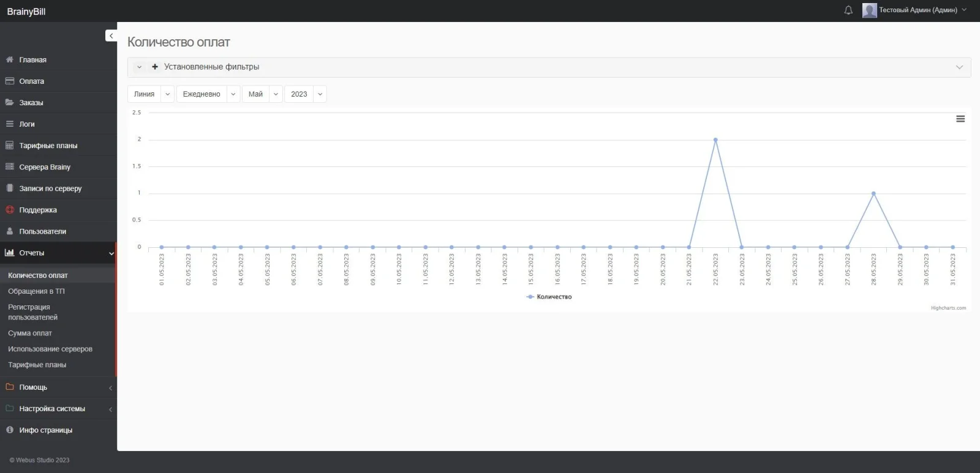Screen dimensions: 980x473
Task: Open the Highcharts.com credit link
Action: (x=948, y=308)
